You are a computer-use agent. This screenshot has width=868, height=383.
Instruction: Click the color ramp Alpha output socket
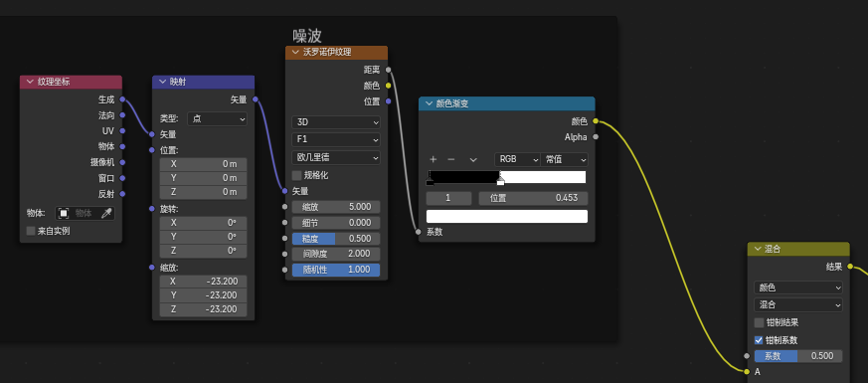click(596, 136)
